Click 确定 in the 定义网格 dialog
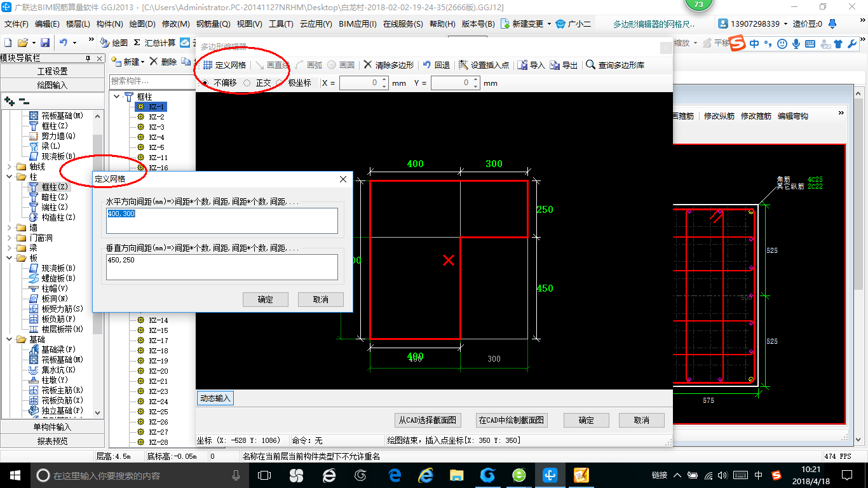868x488 pixels. [266, 299]
